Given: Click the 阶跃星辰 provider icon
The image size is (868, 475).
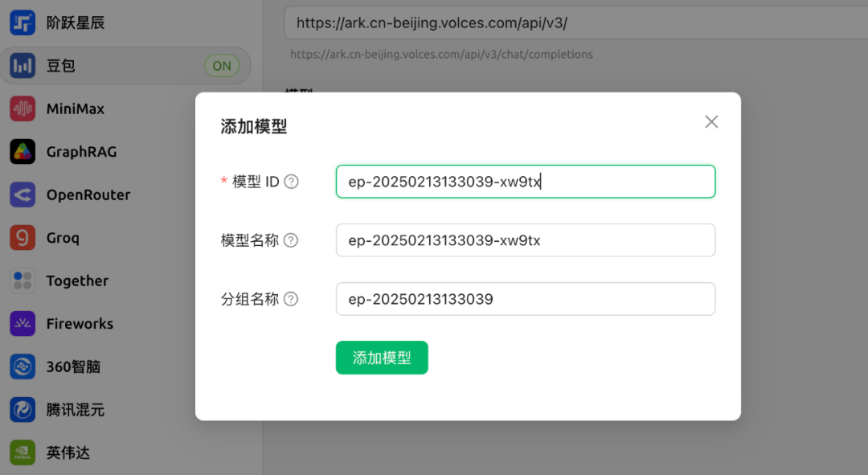Looking at the screenshot, I should [x=23, y=23].
